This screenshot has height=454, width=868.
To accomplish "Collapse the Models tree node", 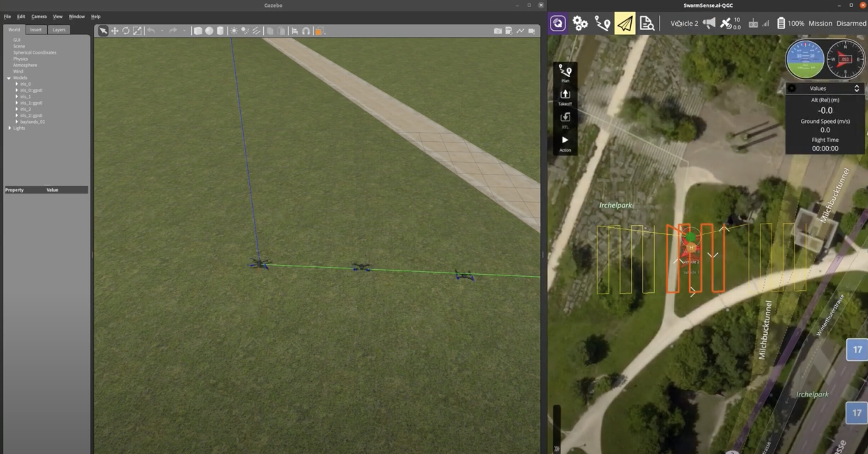I will click(9, 78).
